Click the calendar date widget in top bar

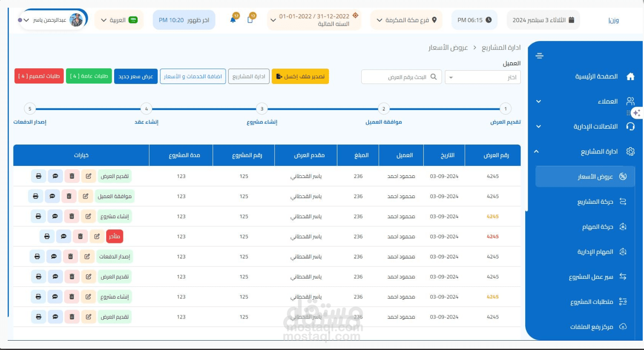tap(543, 20)
